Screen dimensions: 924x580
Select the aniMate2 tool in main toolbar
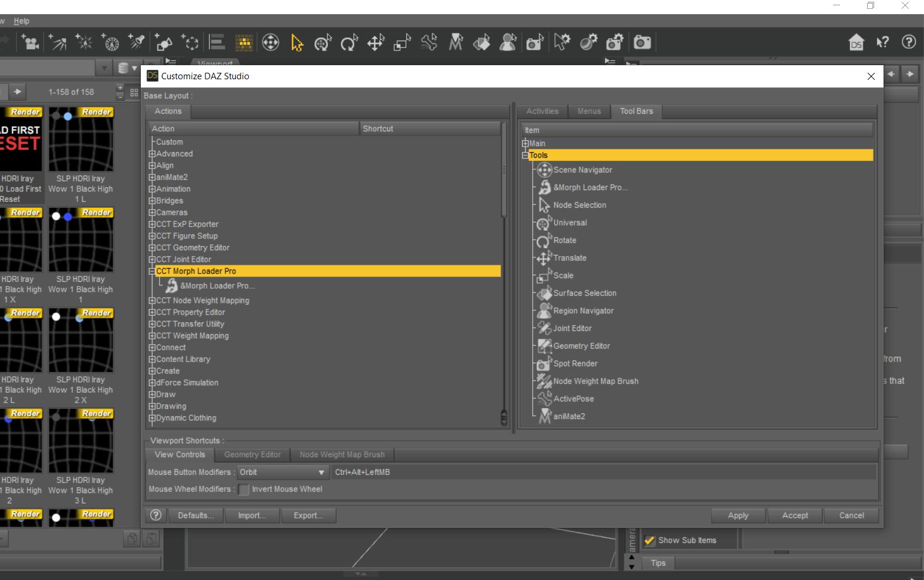(x=456, y=42)
